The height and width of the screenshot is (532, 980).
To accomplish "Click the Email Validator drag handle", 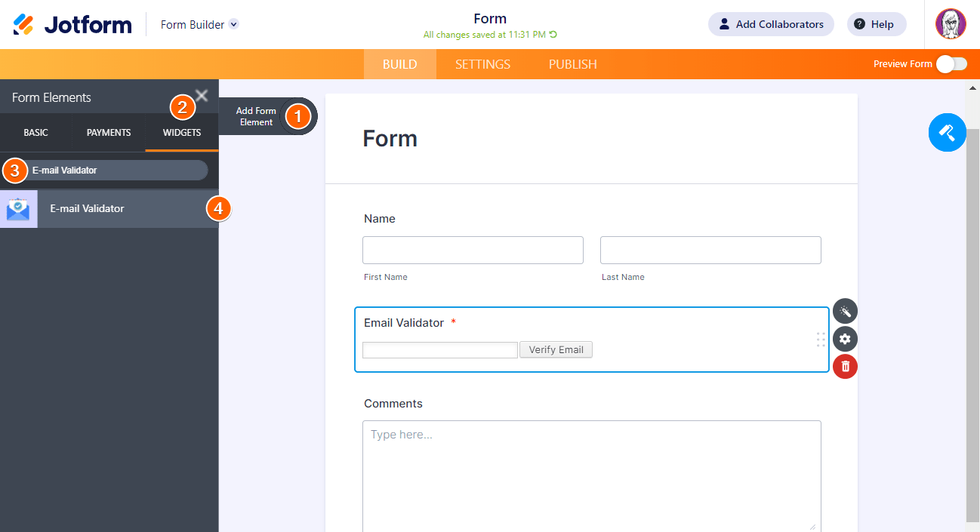I will (x=821, y=340).
